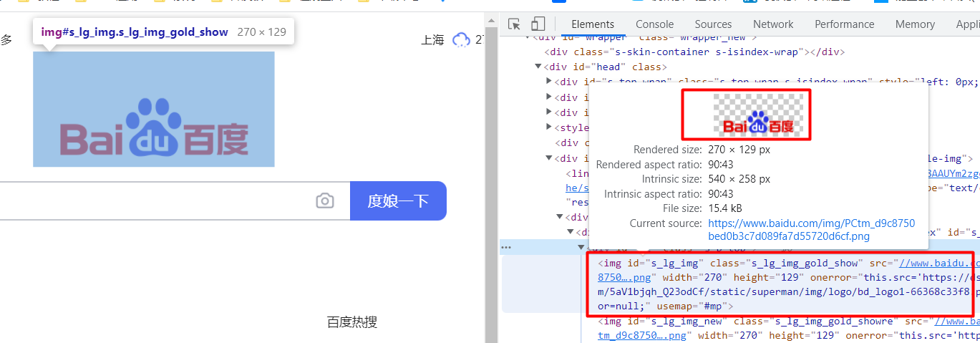Viewport: 980px width, 343px height.
Task: Activate the inspect element picker icon
Action: tap(514, 24)
